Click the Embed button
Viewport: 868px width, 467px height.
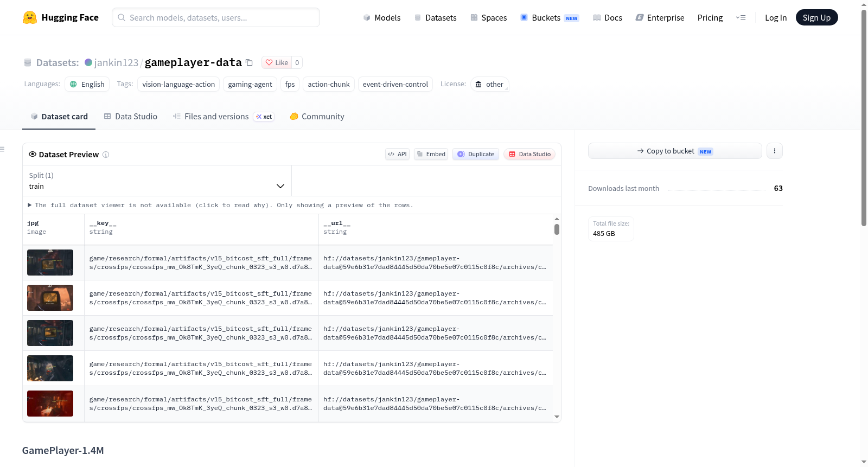[x=431, y=154]
